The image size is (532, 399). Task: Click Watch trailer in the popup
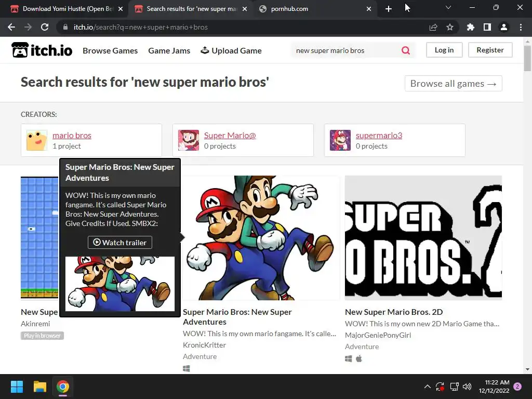point(120,242)
